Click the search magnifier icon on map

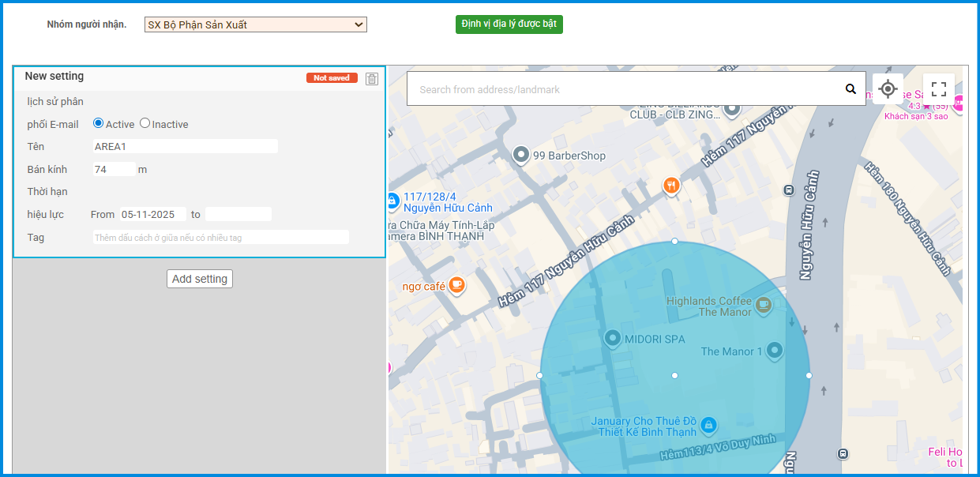[x=850, y=89]
